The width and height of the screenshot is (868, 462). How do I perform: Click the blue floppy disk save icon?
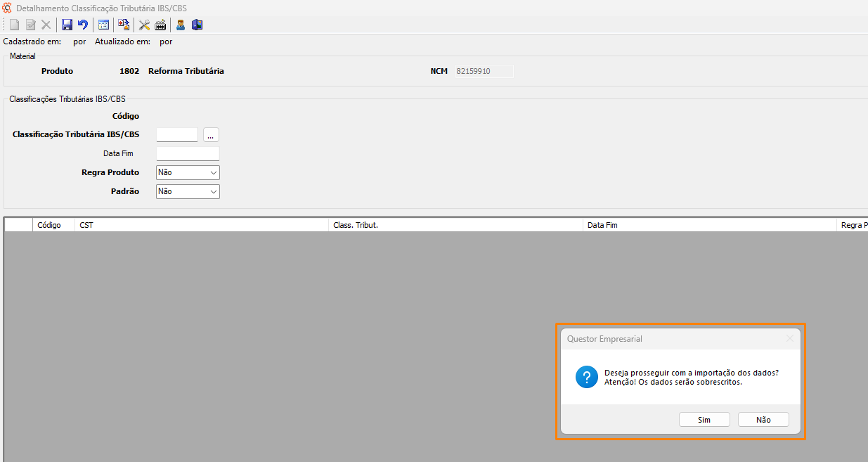click(67, 25)
